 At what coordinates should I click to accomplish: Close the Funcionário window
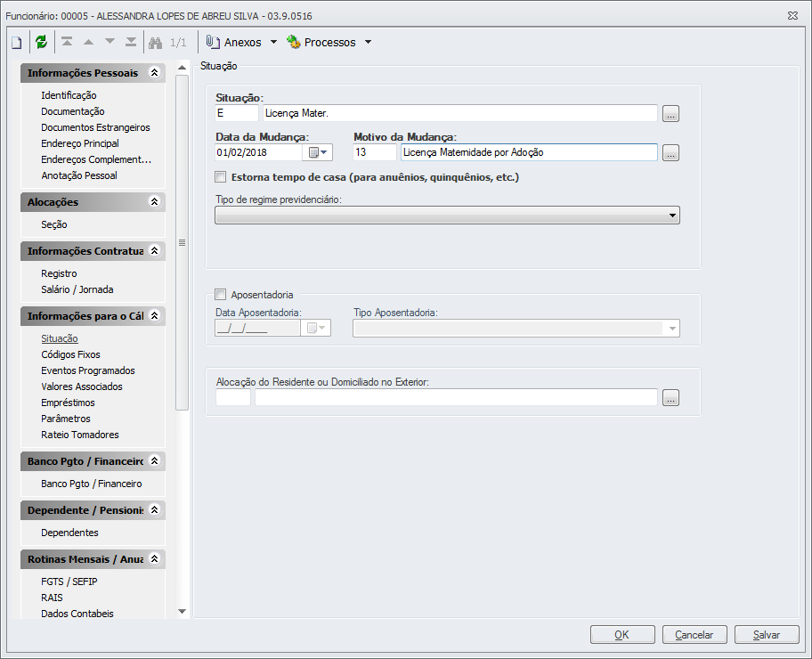point(792,15)
